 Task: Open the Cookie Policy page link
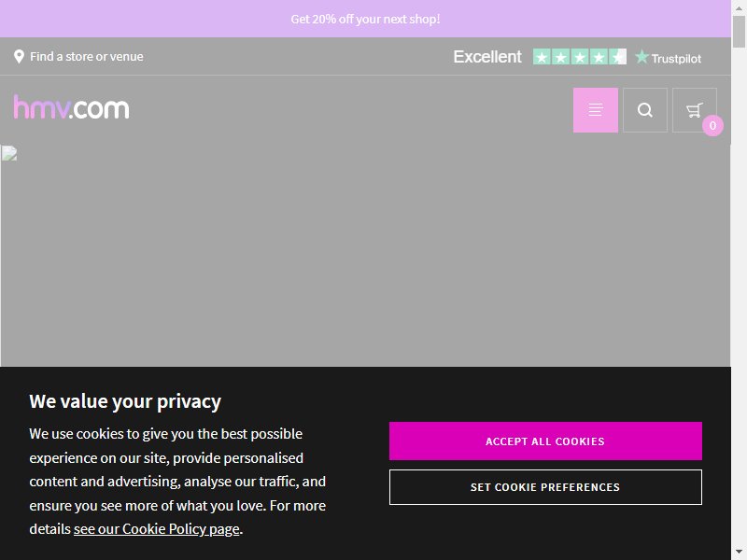tap(156, 529)
